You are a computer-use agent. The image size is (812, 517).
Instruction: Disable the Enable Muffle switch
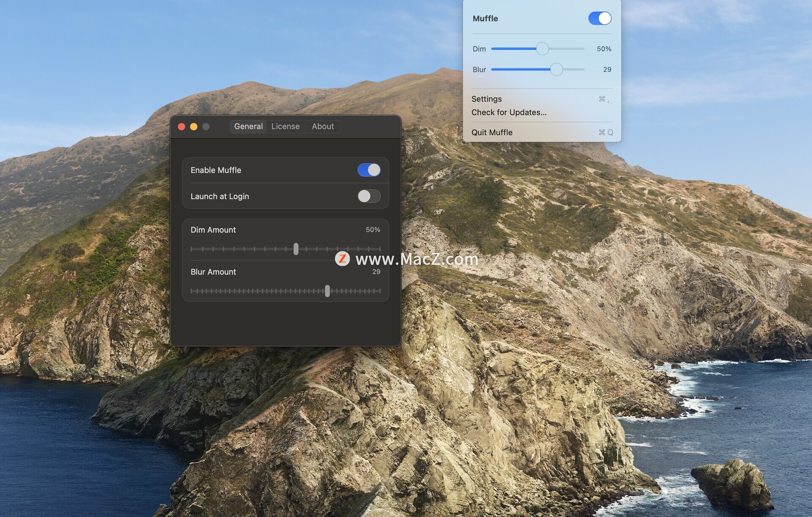368,170
